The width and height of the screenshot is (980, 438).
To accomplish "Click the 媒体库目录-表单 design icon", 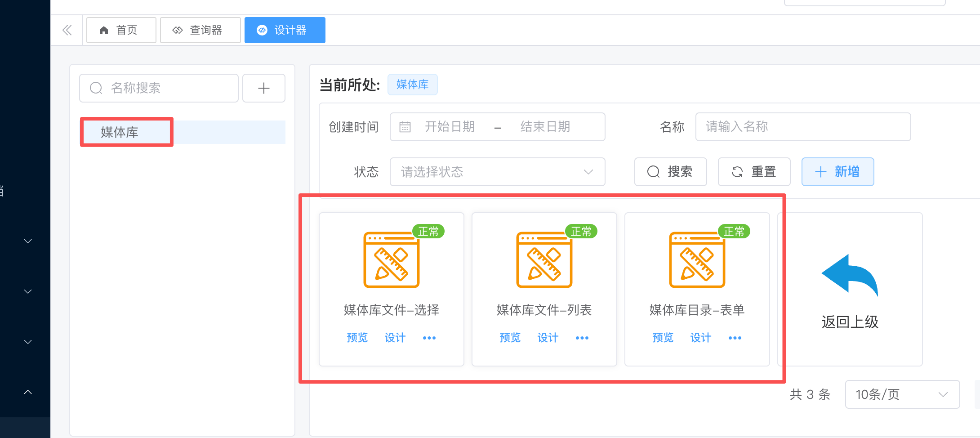I will [697, 260].
